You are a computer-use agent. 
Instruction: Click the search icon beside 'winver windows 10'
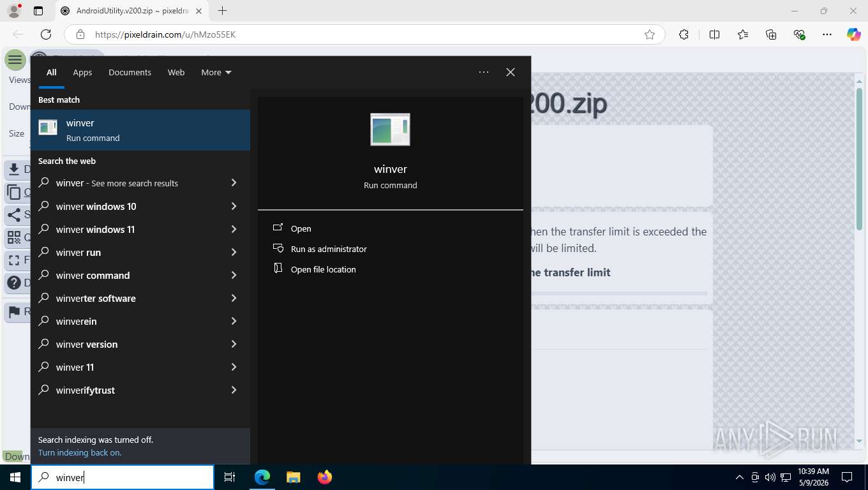pyautogui.click(x=43, y=206)
